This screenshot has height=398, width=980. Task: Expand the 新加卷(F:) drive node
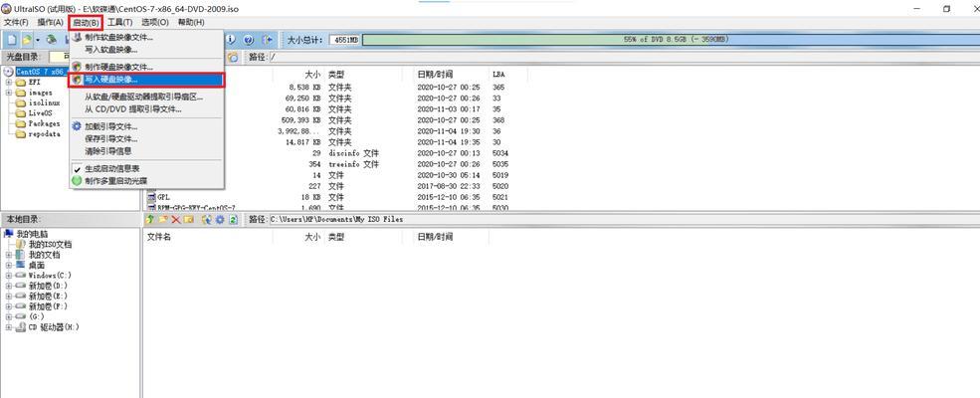coord(9,306)
